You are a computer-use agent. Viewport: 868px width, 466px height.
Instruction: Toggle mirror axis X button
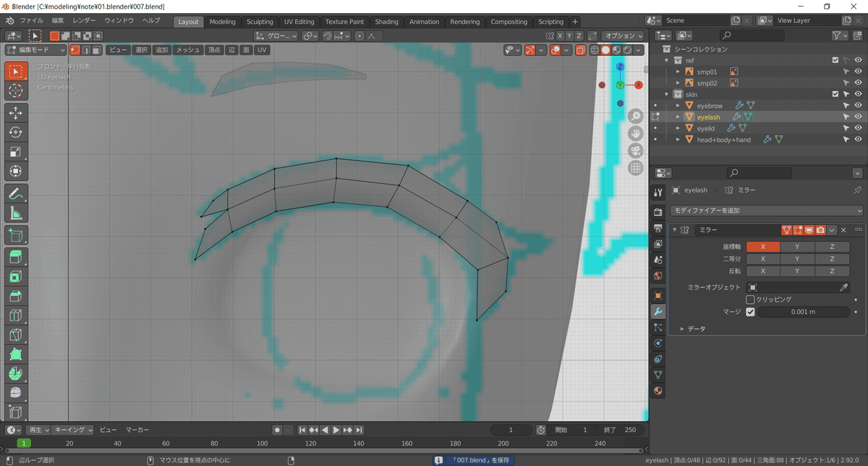point(763,247)
